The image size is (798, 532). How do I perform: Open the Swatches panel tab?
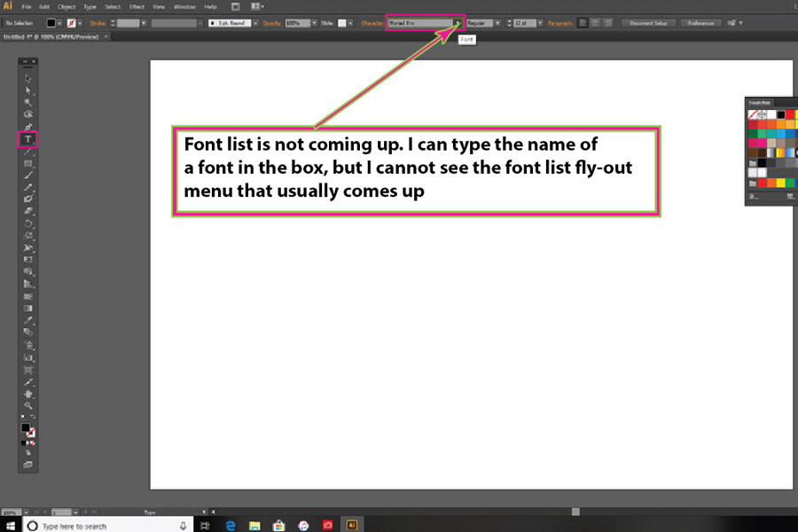pyautogui.click(x=759, y=102)
